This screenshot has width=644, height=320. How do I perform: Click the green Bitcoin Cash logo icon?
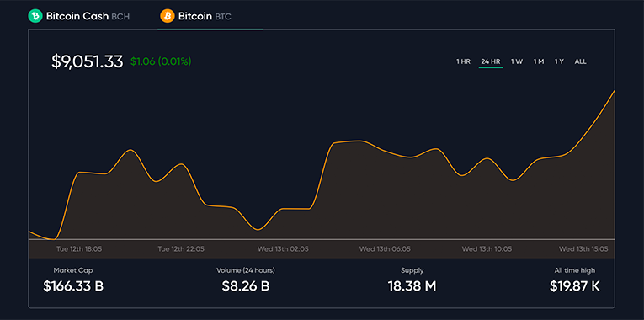pos(35,16)
